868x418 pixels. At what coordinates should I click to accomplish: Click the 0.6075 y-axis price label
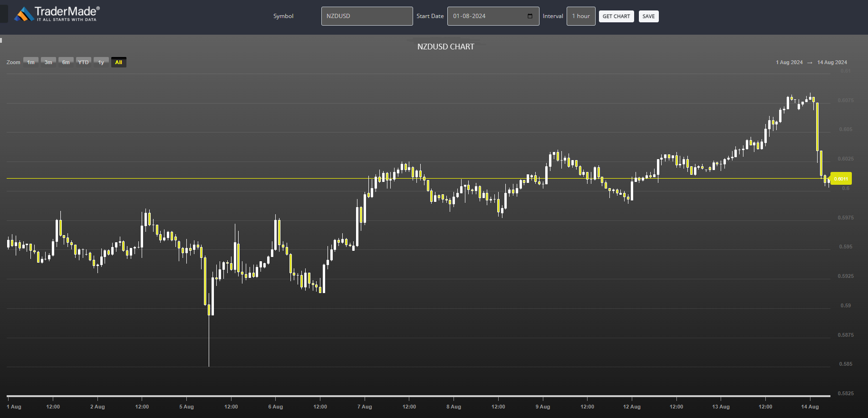click(846, 100)
